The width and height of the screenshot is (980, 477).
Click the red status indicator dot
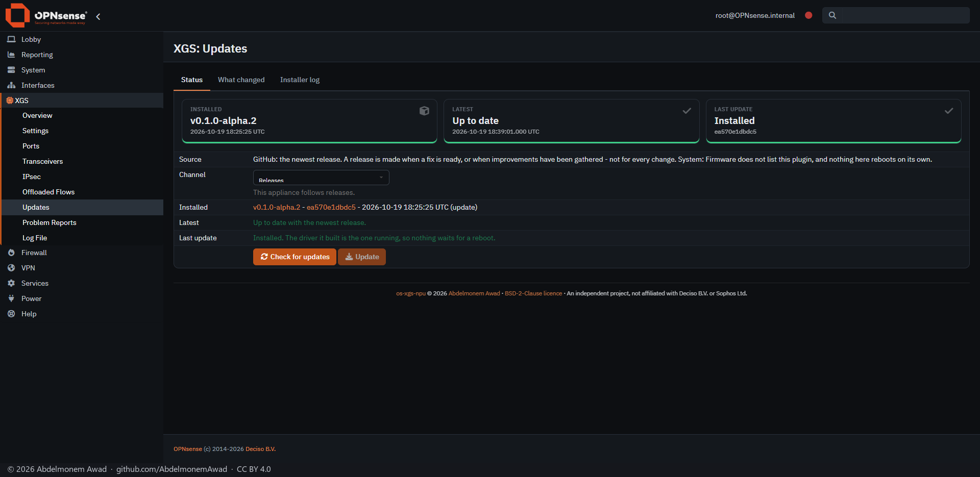click(x=808, y=15)
